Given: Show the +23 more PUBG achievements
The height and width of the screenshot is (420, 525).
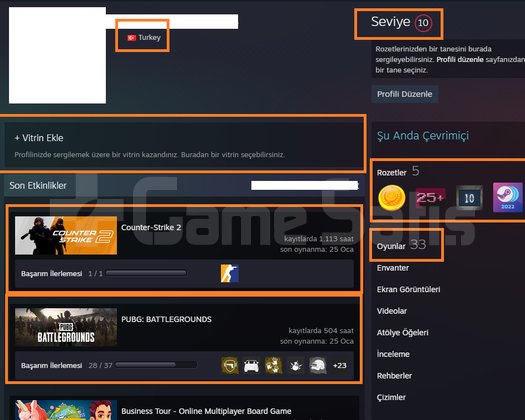Looking at the screenshot, I should click(340, 365).
